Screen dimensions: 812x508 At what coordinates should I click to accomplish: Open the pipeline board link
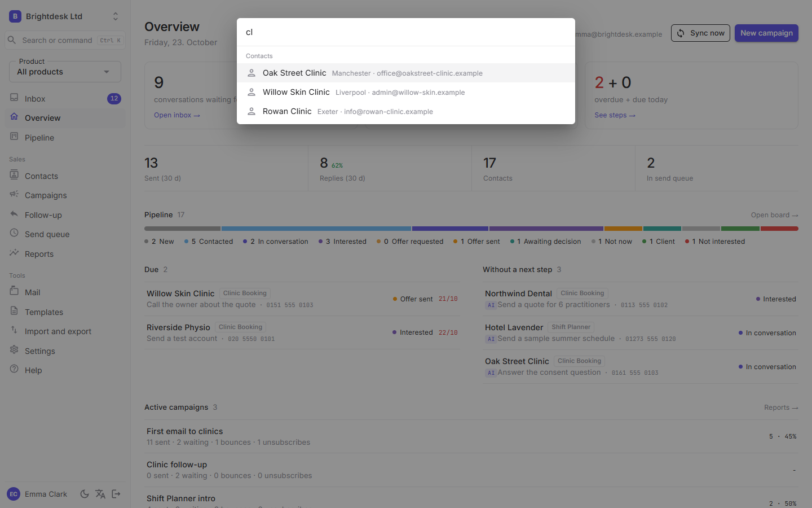point(774,215)
